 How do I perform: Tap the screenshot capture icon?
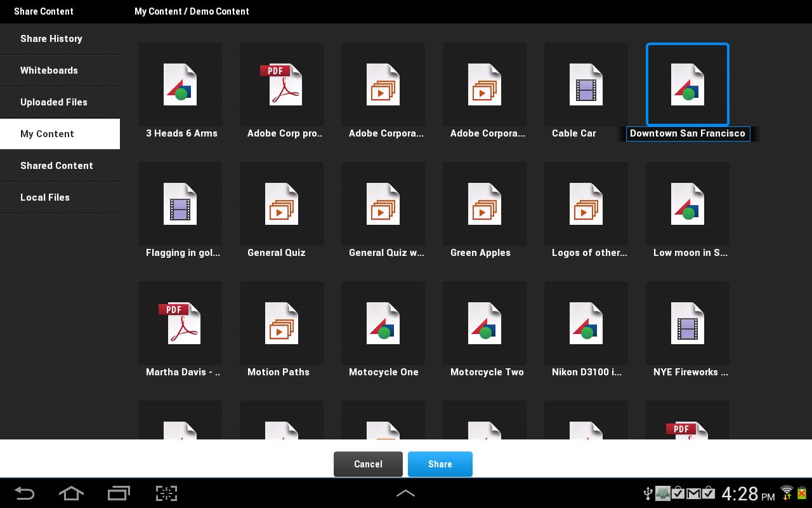coord(166,493)
